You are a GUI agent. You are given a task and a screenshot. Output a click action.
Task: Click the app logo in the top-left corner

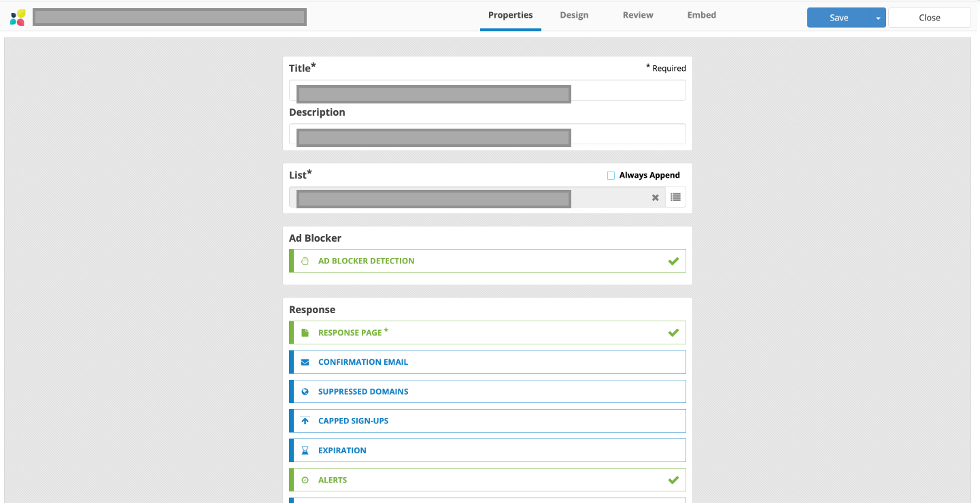point(16,16)
